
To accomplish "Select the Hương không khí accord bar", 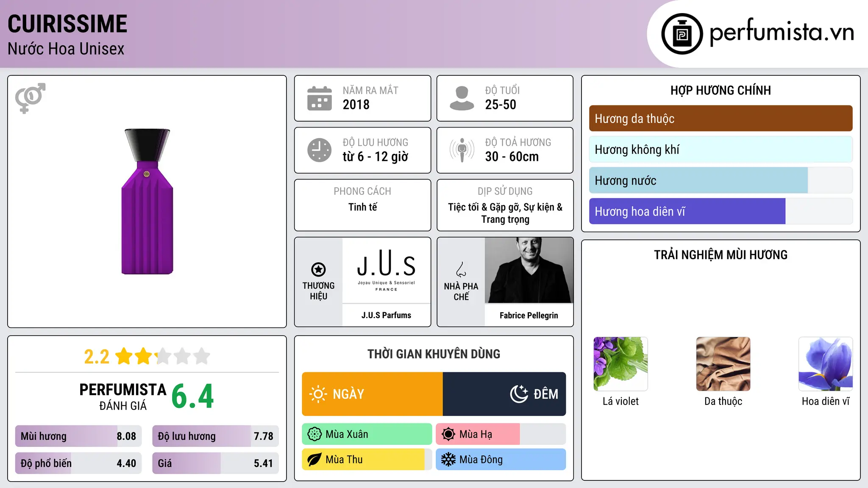I will (x=721, y=150).
